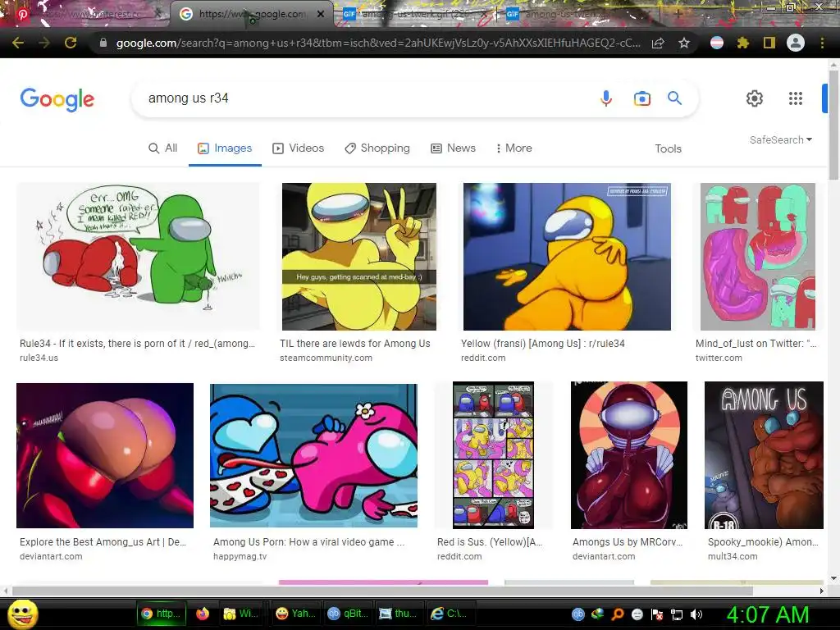The width and height of the screenshot is (840, 630).
Task: Open the Chrome three-dot menu
Action: point(822,43)
